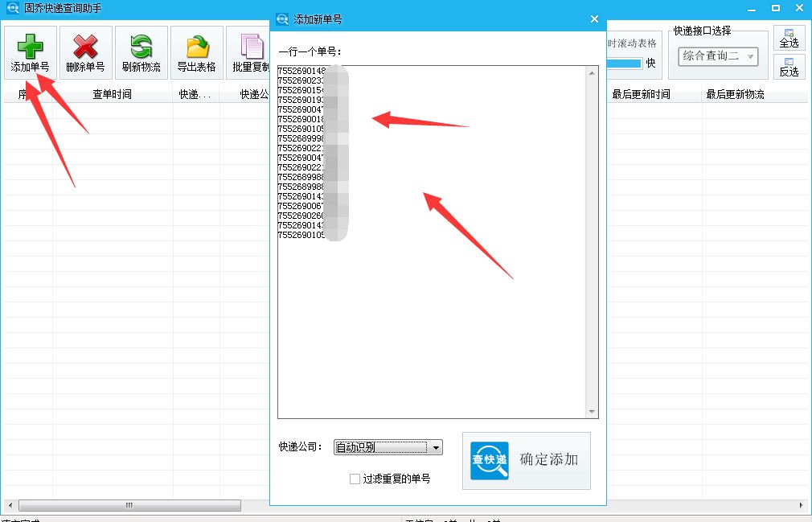Click the scroll speed progress slider
Viewport: 812px width, 522px height.
tap(625, 64)
